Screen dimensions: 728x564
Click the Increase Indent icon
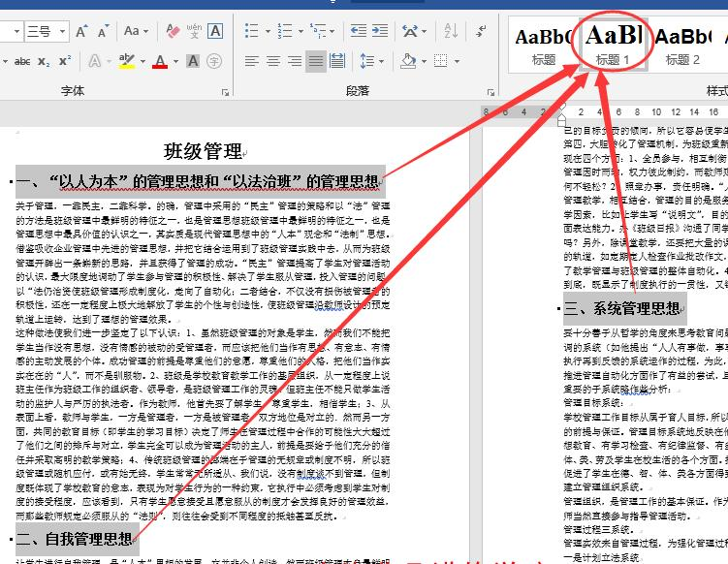(380, 31)
